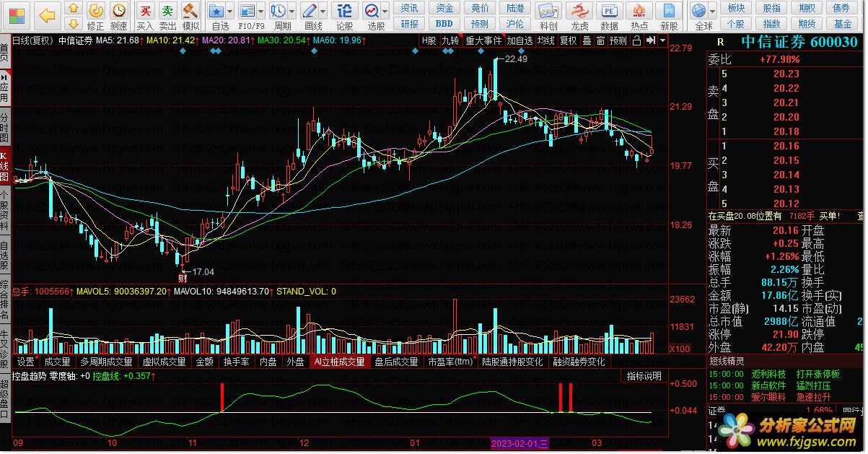Click the 急速拉升 news alert
868x454 pixels.
point(813,397)
